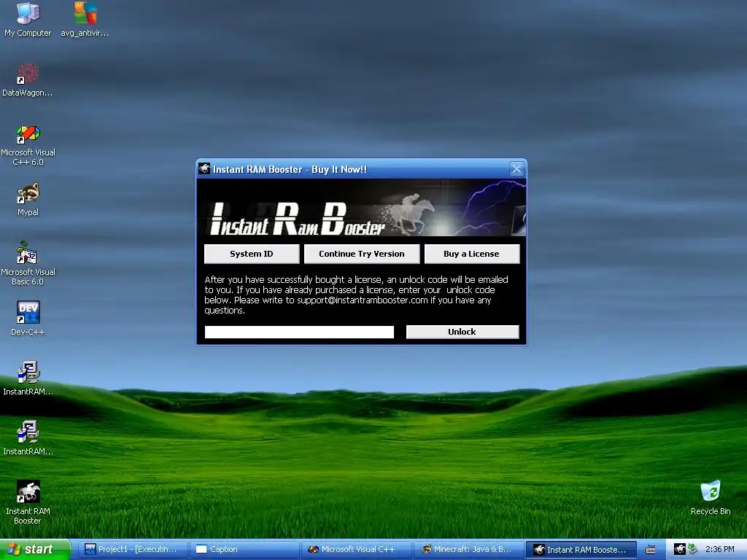The width and height of the screenshot is (747, 560).
Task: Click the Instant Ram Booster banner image
Action: tap(362, 208)
